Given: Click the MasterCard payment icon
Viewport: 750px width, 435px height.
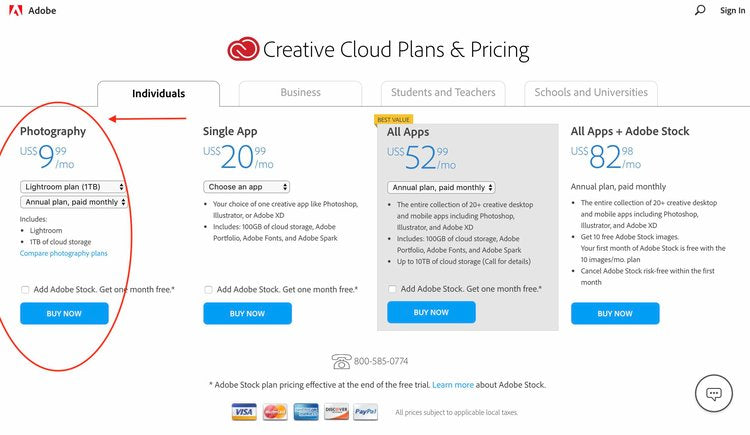Looking at the screenshot, I should (275, 412).
